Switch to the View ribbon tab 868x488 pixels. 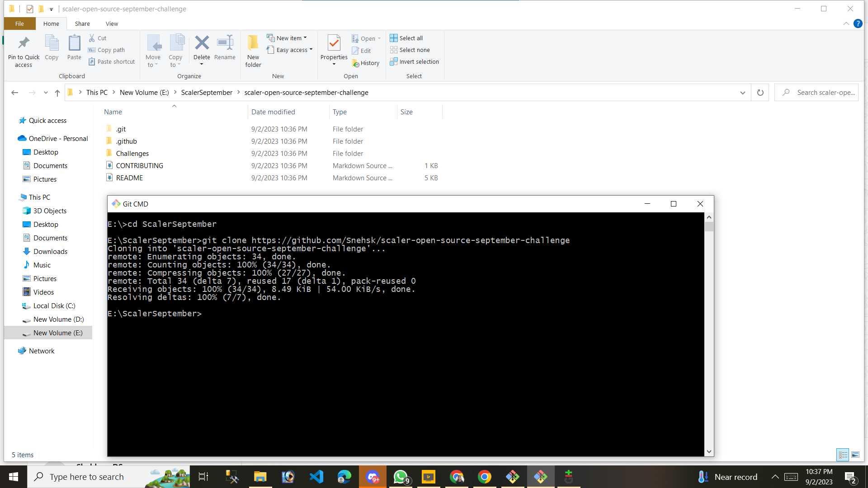click(x=112, y=23)
